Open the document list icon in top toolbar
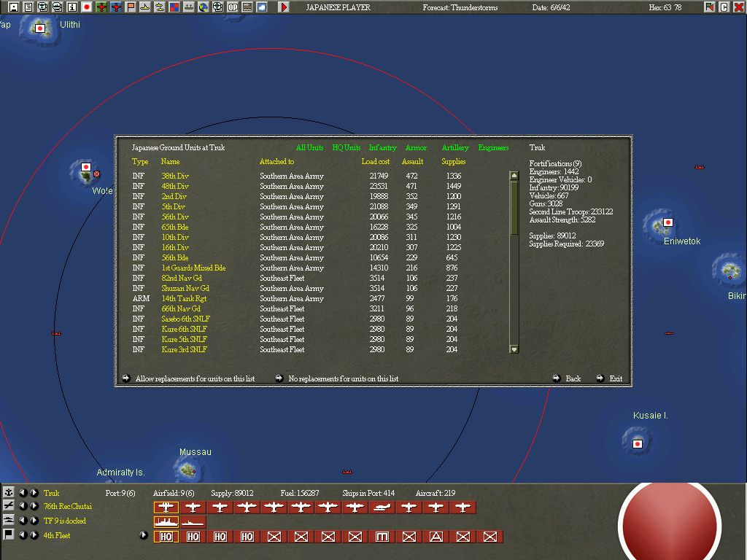The height and width of the screenshot is (560, 747). (28, 7)
